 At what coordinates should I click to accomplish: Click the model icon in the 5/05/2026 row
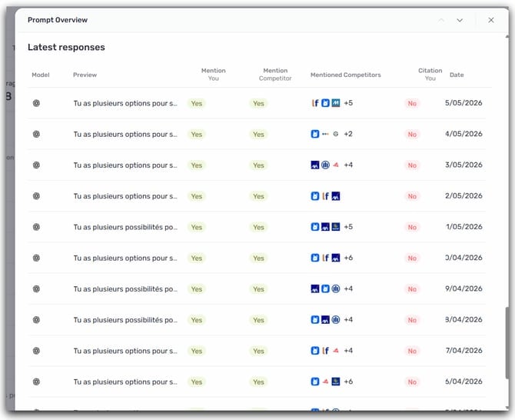click(x=36, y=103)
